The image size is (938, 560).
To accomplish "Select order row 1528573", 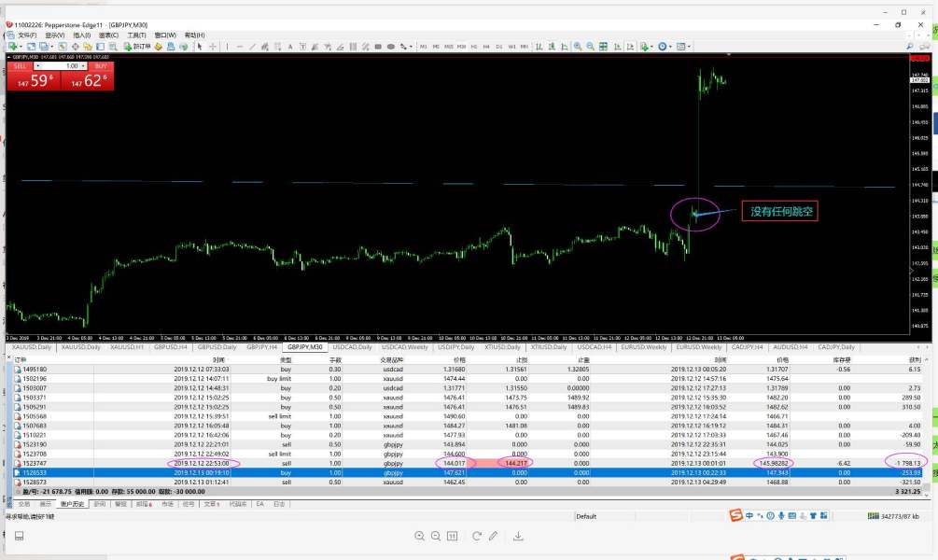I will pyautogui.click(x=468, y=482).
